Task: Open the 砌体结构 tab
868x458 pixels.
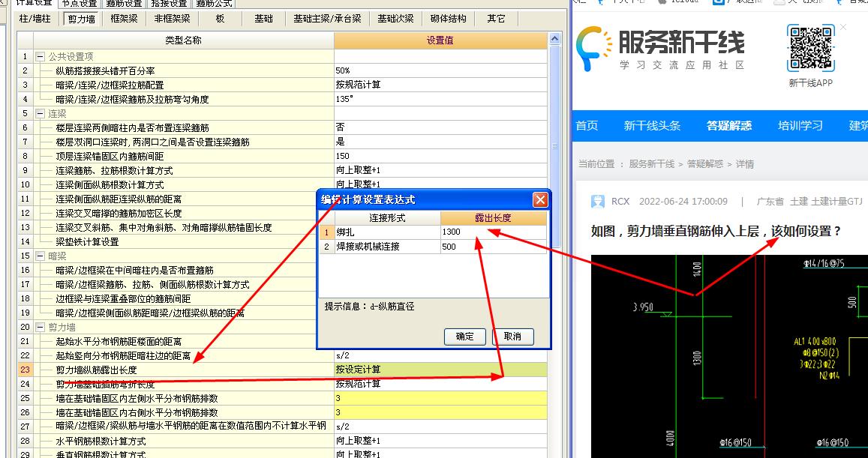Action: click(449, 19)
